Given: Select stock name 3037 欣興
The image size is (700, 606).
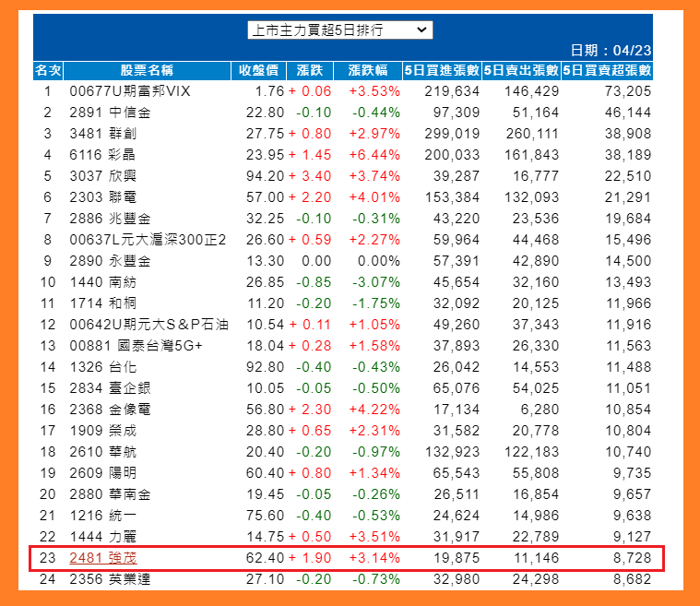Looking at the screenshot, I should (x=102, y=176).
